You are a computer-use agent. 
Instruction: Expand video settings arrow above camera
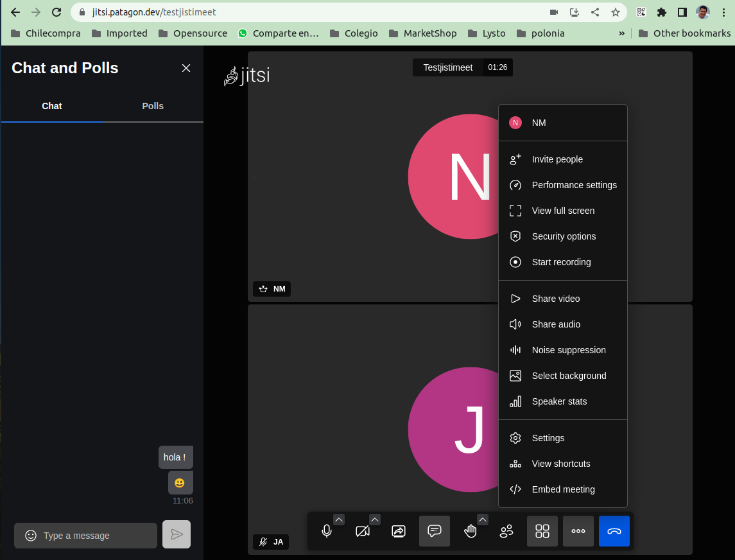375,520
